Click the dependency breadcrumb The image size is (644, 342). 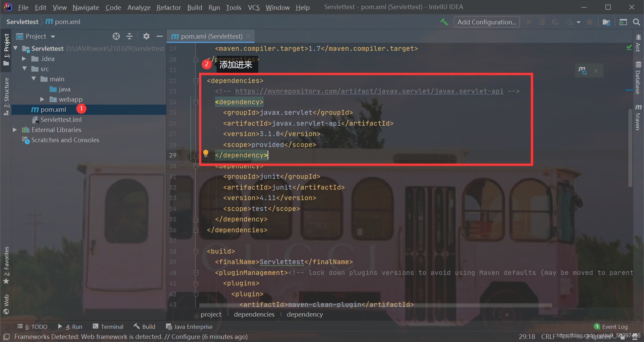pos(305,314)
